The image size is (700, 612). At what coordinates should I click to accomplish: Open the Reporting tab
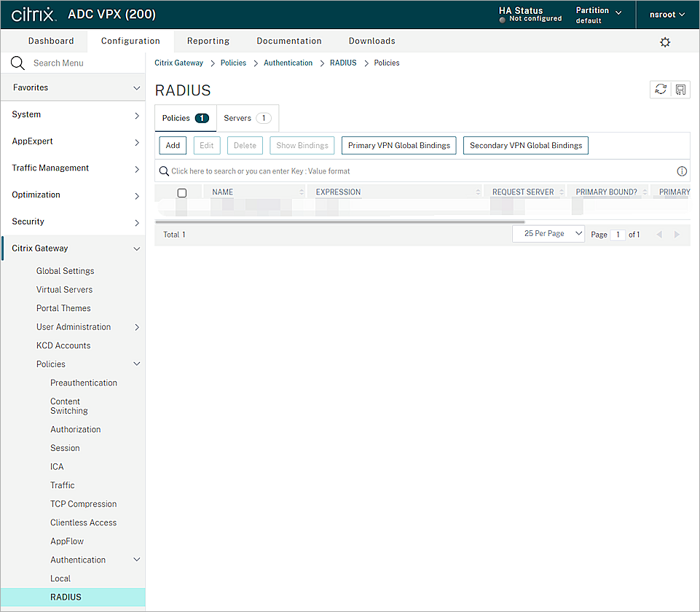[208, 41]
